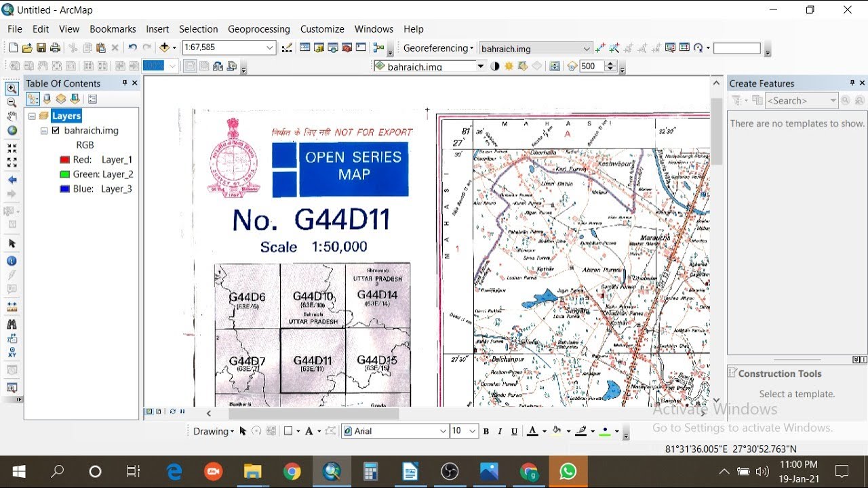Screen dimensions: 868x488
Task: Open the Drawing menu dropdown
Action: coord(214,431)
